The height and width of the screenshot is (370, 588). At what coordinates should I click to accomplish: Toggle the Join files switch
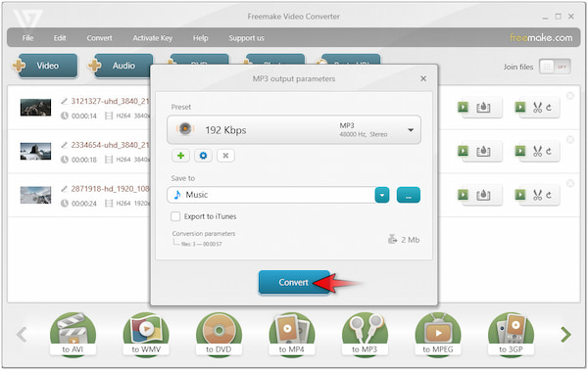click(x=555, y=67)
